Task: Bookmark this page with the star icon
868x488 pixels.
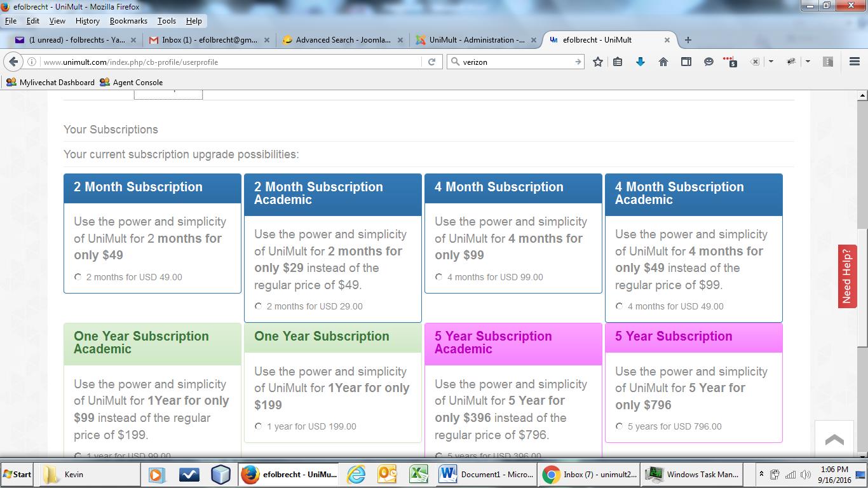Action: (597, 62)
